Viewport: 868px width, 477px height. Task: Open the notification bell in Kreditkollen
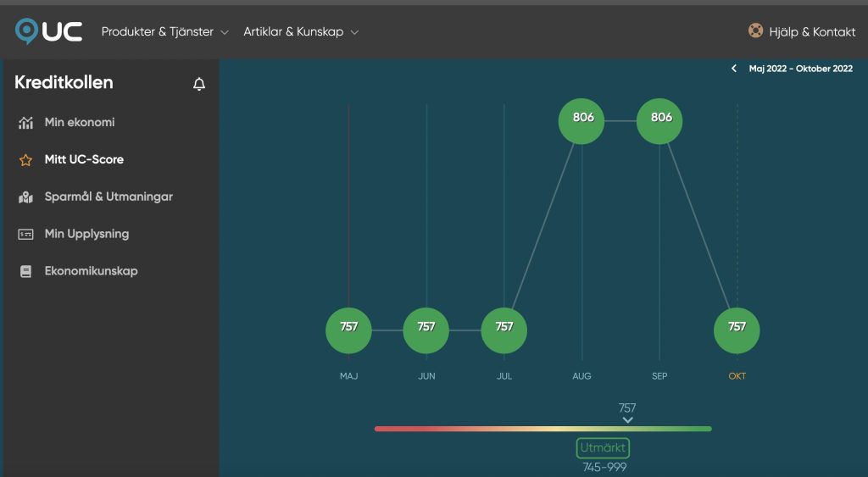199,84
